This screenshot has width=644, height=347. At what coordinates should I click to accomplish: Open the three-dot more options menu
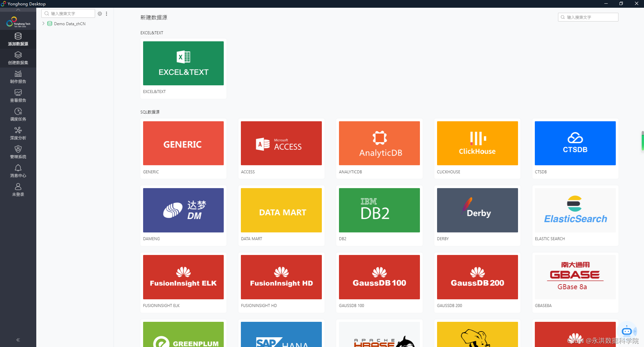106,14
